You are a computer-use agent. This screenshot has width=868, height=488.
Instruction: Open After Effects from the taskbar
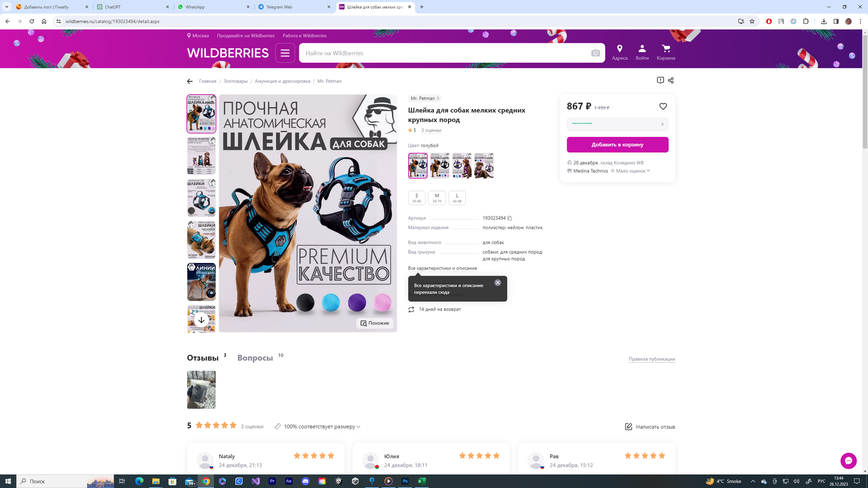pyautogui.click(x=289, y=481)
